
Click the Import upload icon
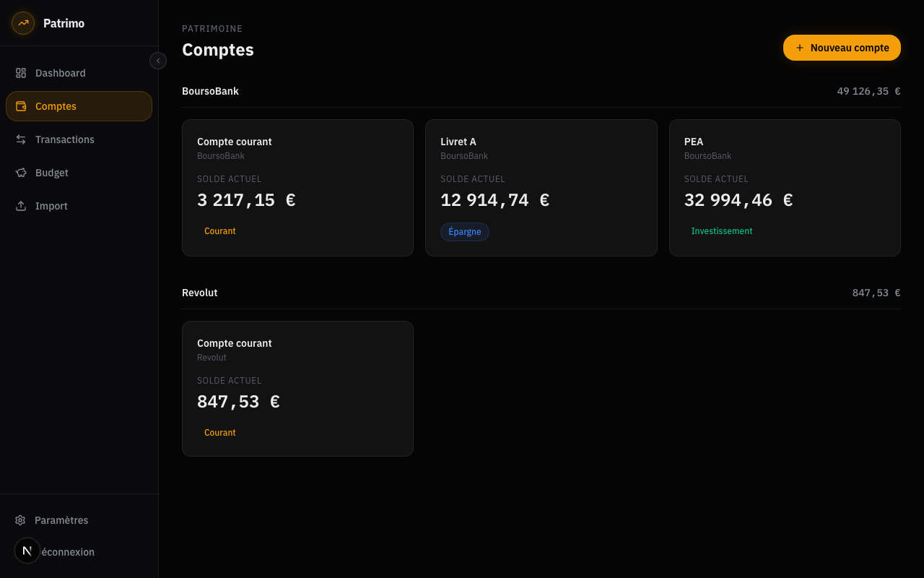(x=21, y=206)
